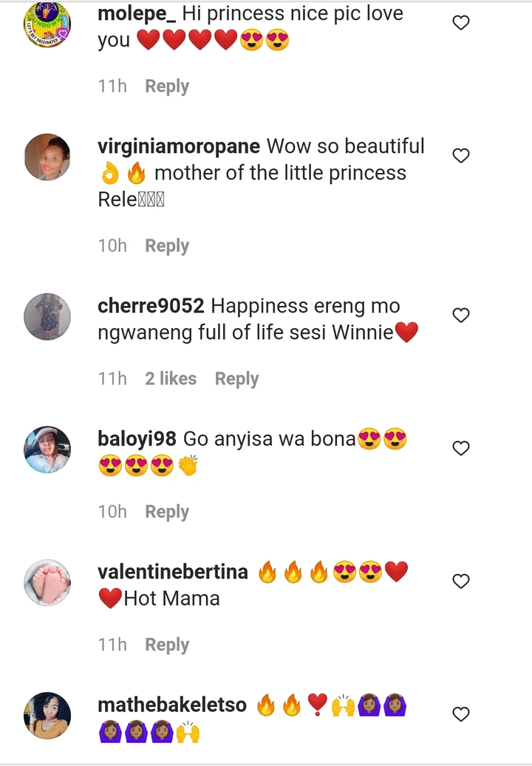Like mathebakeletso's emoji comment
The image size is (532, 766).
tap(460, 714)
